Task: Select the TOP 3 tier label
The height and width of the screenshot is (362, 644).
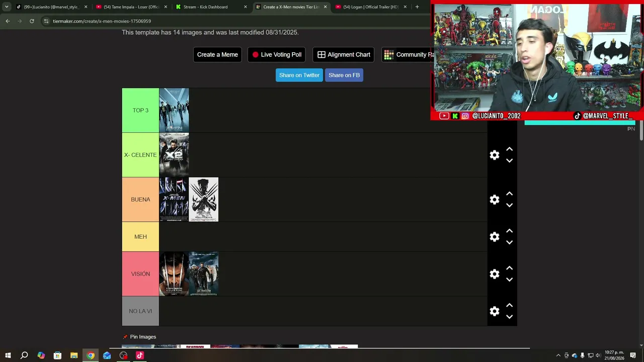Action: [140, 111]
